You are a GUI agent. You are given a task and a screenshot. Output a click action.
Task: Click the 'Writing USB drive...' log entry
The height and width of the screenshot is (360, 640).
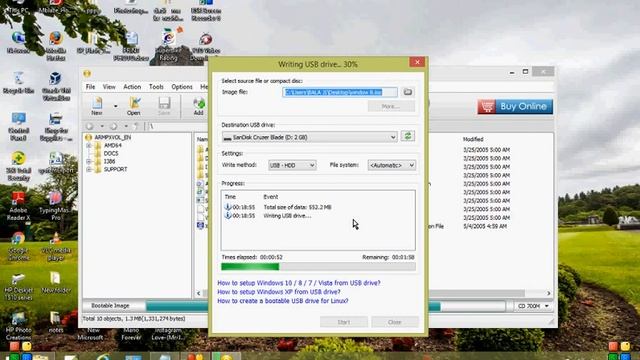click(287, 216)
